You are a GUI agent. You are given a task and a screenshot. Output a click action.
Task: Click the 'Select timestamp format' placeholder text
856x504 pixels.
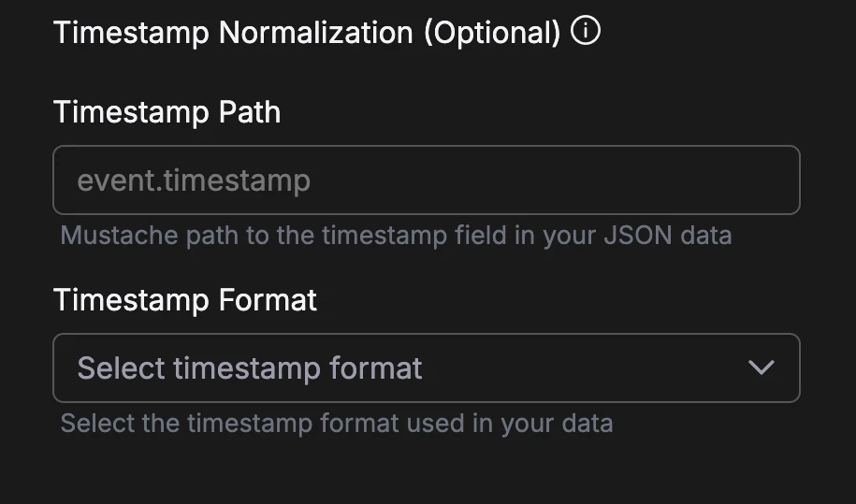250,367
